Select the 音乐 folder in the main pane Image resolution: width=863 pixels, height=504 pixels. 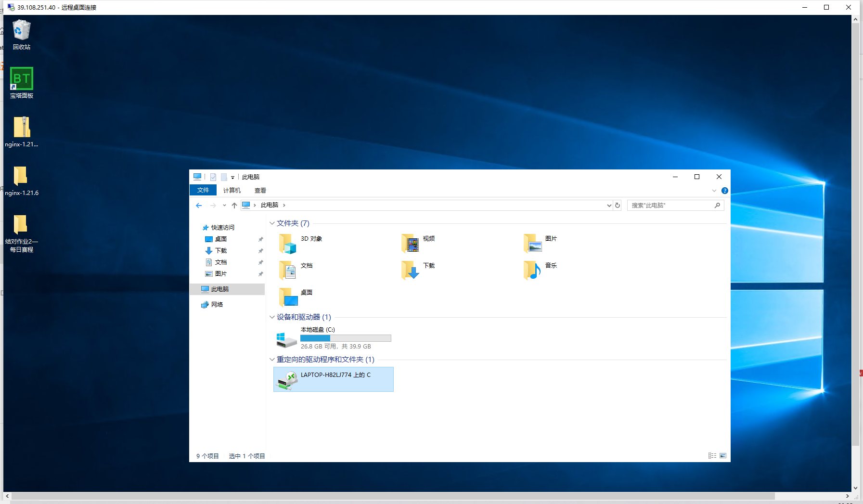(541, 271)
